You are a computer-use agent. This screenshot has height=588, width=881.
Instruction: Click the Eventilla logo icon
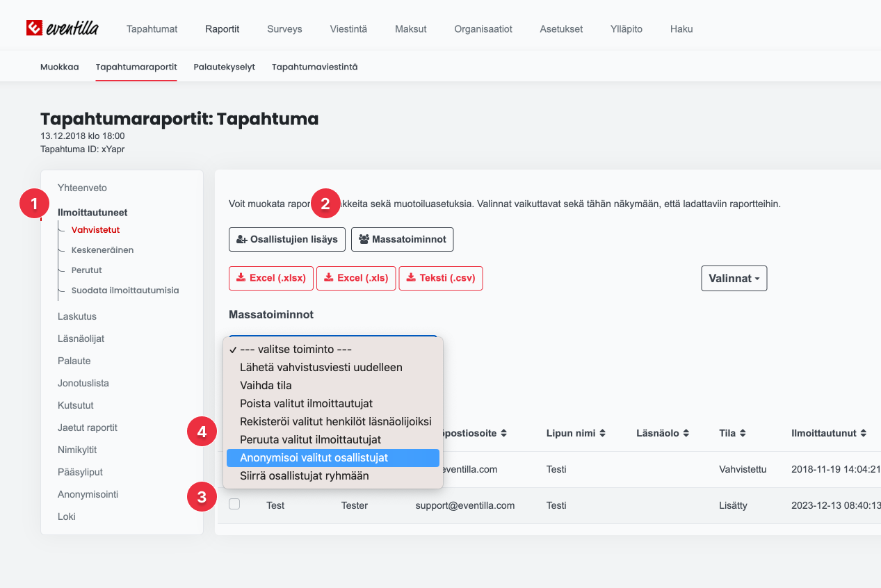tap(34, 28)
